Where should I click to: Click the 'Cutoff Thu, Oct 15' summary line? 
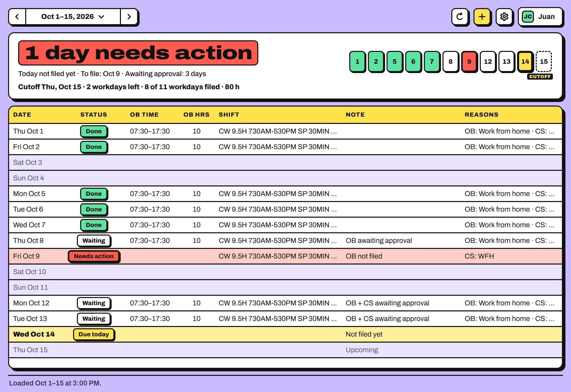(x=129, y=87)
